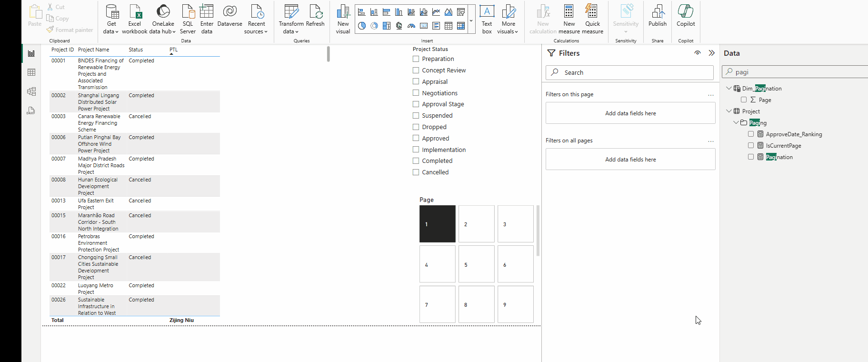Viewport: 868px width, 362px height.
Task: Click Add data fields under this page
Action: [630, 113]
